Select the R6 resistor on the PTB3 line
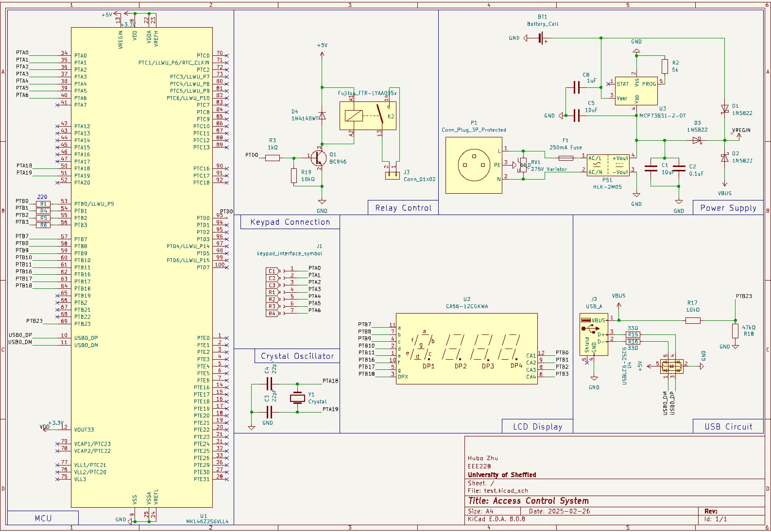This screenshot has height=532, width=771. click(44, 225)
